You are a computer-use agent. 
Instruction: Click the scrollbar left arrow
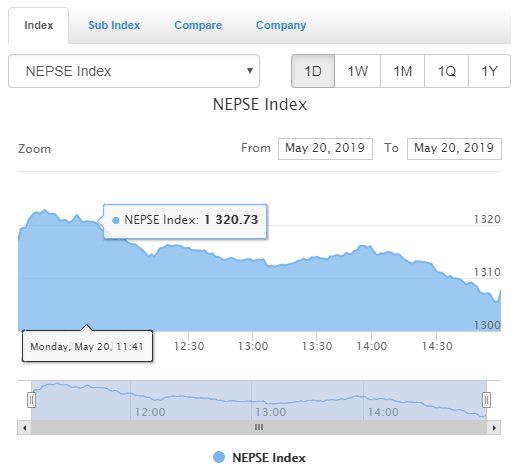tap(24, 428)
